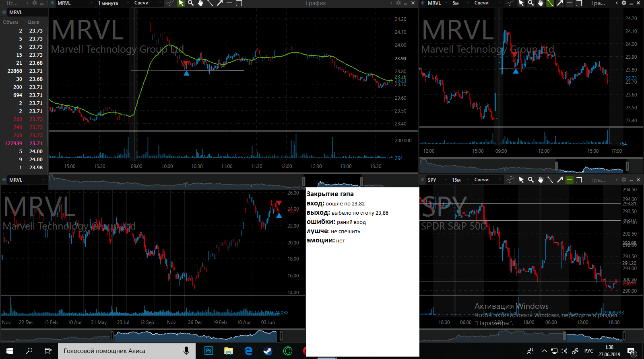Image resolution: width=644 pixels, height=359 pixels.
Task: Activate the zoom magnifier in MRVL 1-minute chart
Action: pos(191,3)
